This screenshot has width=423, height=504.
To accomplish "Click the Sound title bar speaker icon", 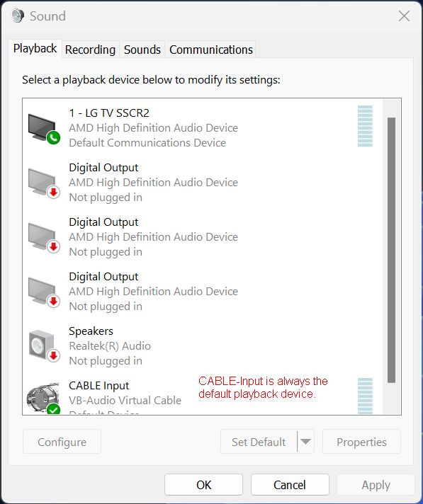I will click(x=18, y=16).
